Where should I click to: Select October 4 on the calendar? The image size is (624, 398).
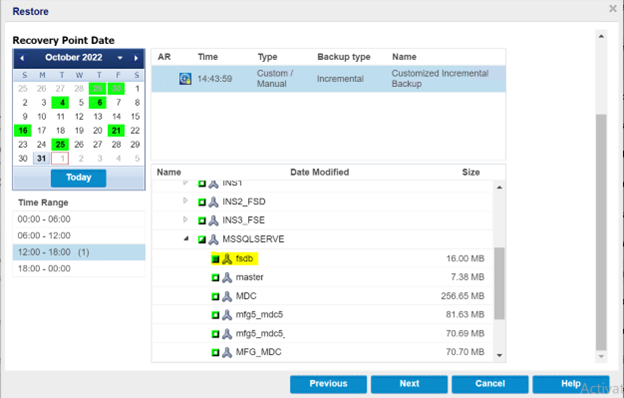point(60,103)
